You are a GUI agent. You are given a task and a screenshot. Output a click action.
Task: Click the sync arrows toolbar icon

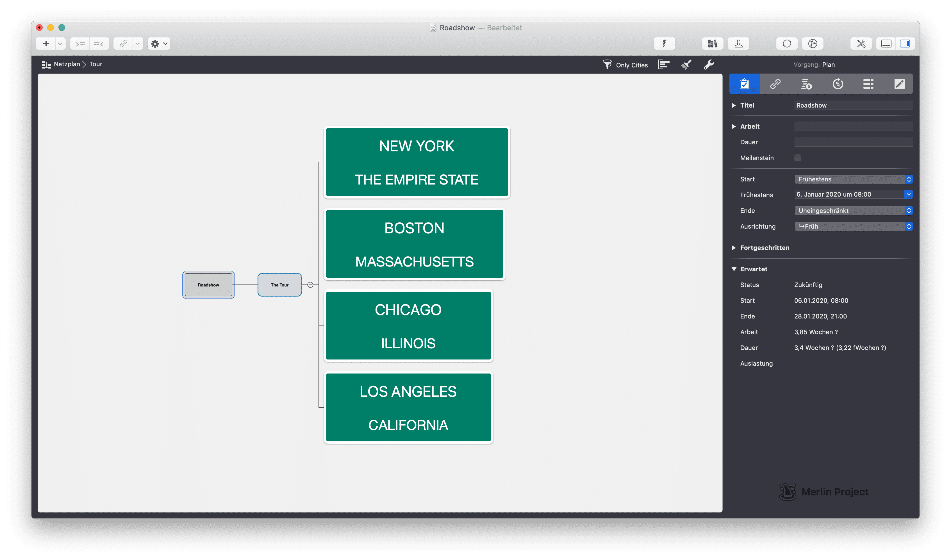786,44
